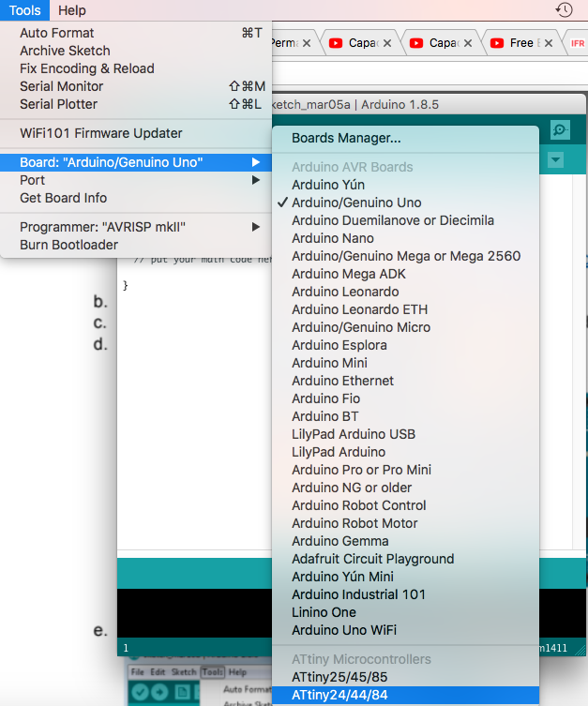Switch to the IFR browser tab
The height and width of the screenshot is (706, 588).
click(x=577, y=43)
